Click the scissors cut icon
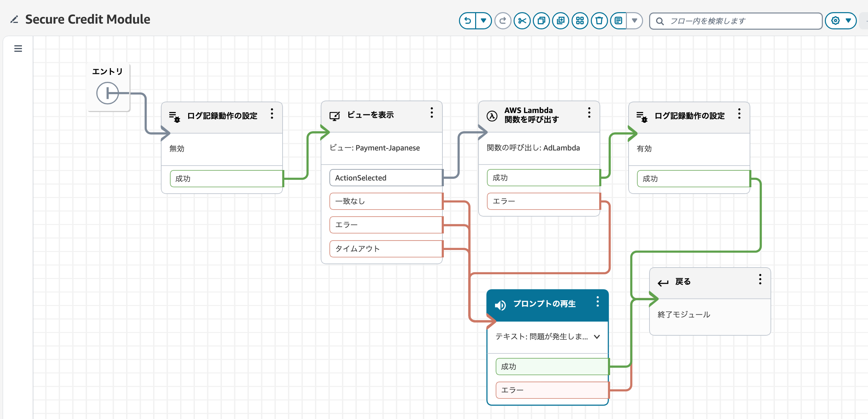868x419 pixels. (522, 21)
